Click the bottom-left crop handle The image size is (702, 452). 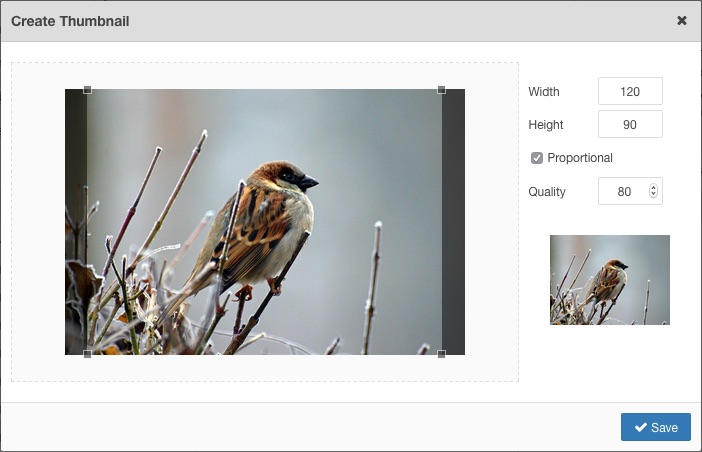[x=87, y=354]
